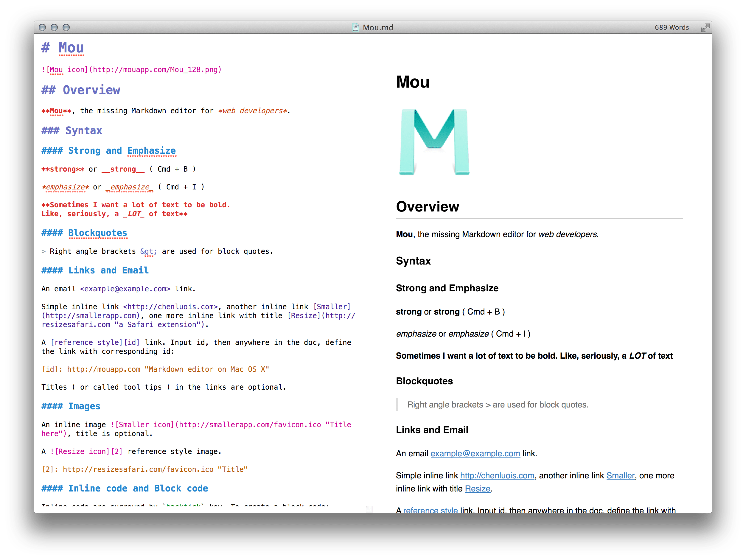Follow the http://chenluois.com link in preview
Viewport: 746px width, 560px height.
497,475
